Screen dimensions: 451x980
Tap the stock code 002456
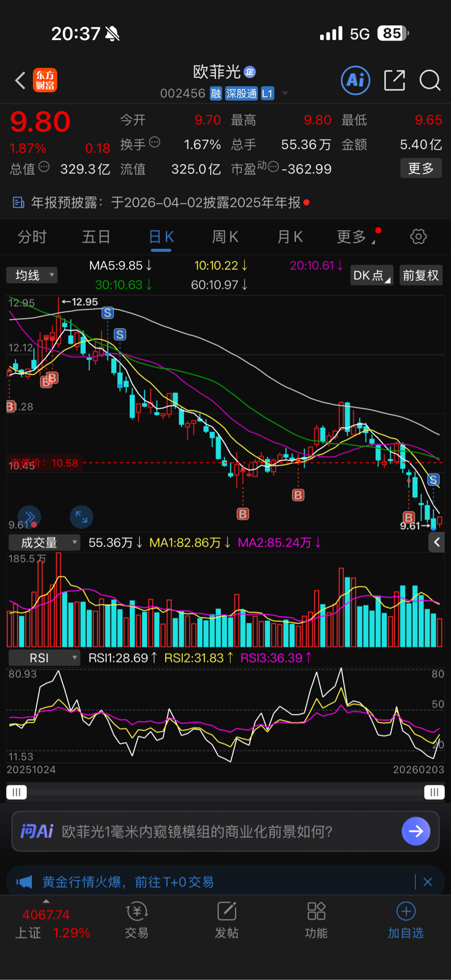pos(183,93)
